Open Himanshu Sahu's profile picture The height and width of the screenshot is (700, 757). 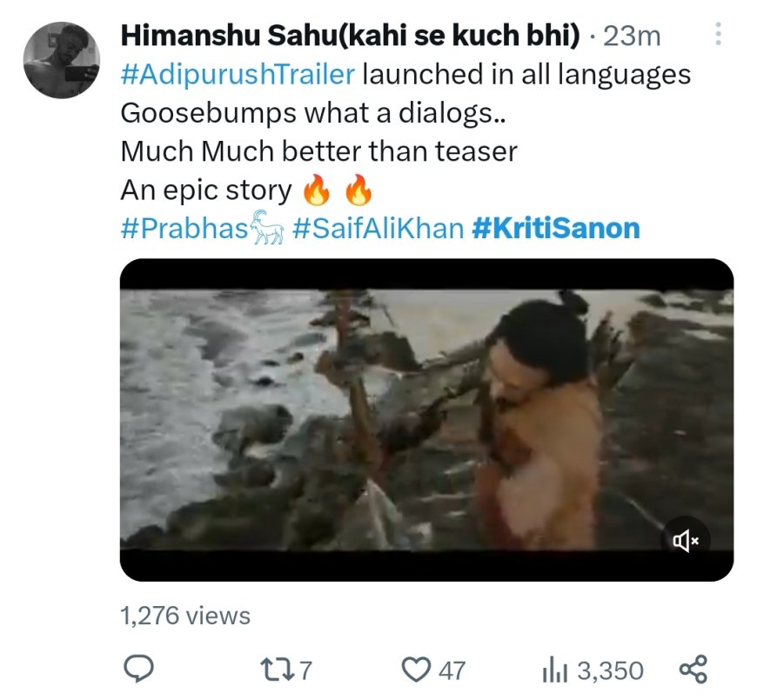(x=62, y=60)
